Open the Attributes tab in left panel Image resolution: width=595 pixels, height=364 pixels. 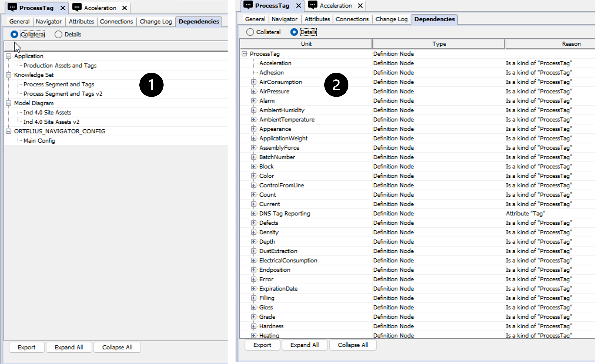tap(81, 22)
